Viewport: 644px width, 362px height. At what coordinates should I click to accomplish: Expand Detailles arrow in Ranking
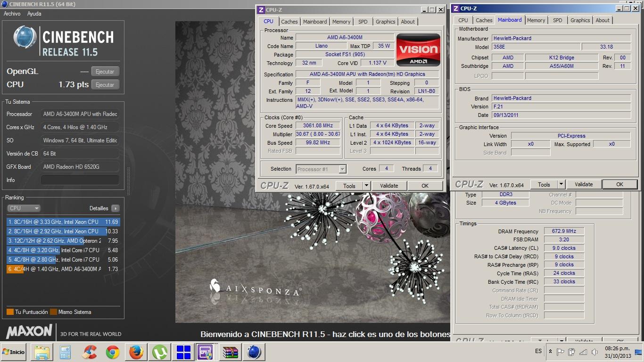tap(115, 208)
